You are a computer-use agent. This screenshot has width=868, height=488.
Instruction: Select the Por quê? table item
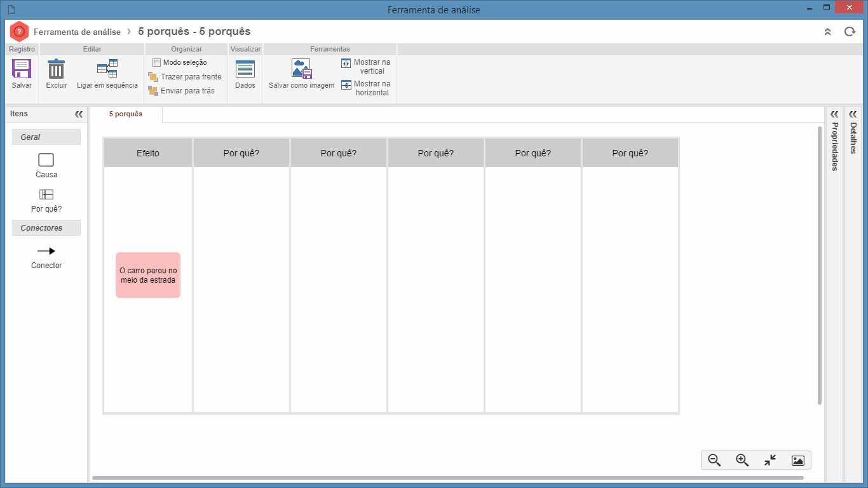point(46,194)
